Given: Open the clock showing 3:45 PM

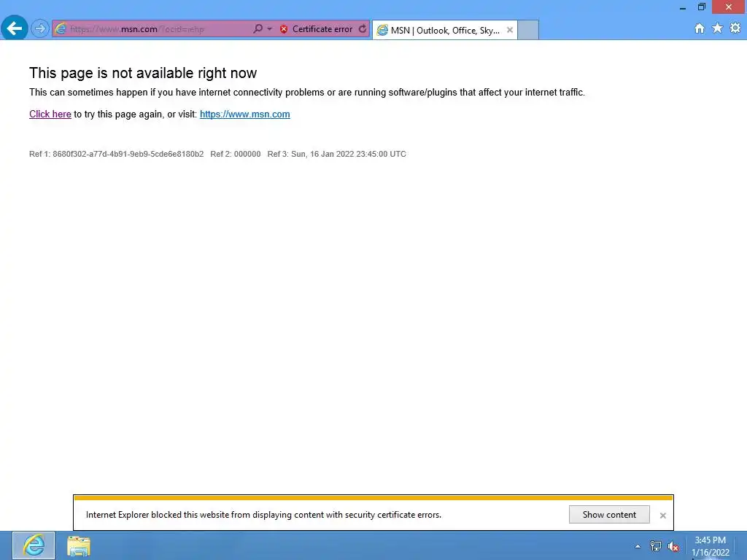Looking at the screenshot, I should point(711,546).
